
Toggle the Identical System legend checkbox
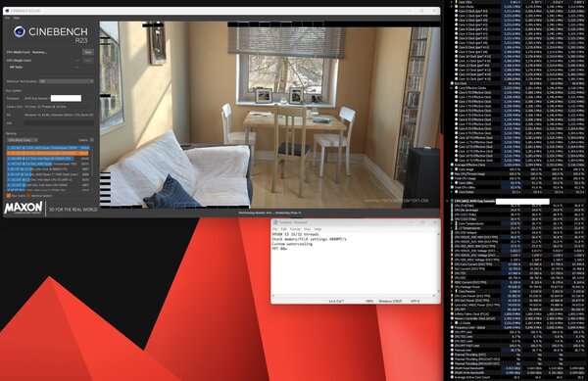[x=28, y=196]
